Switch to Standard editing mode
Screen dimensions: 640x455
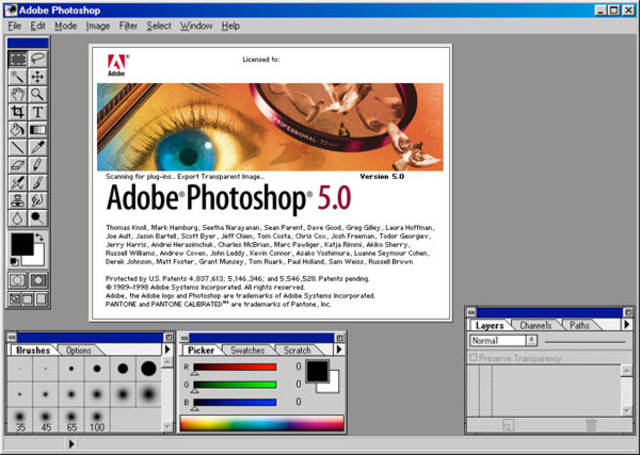tap(18, 280)
